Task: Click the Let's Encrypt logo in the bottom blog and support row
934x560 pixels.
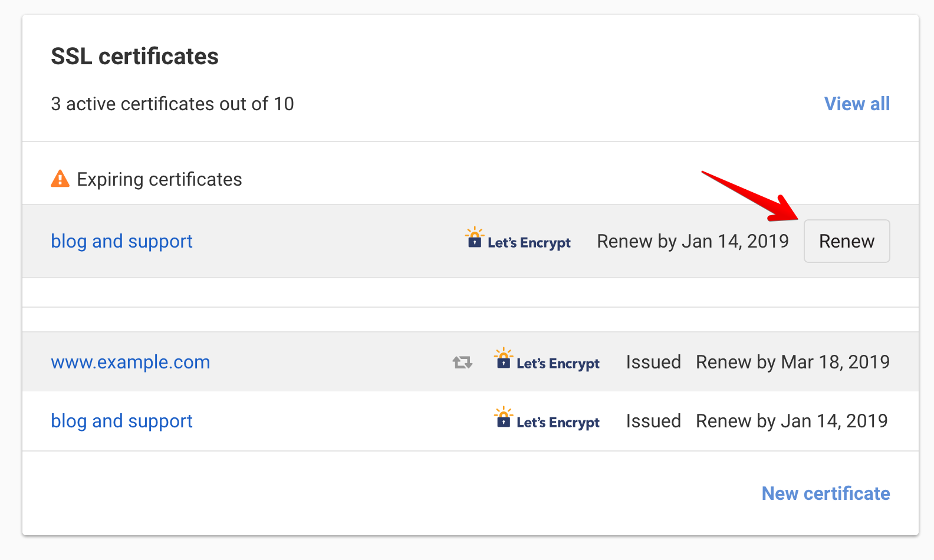Action: coord(547,420)
